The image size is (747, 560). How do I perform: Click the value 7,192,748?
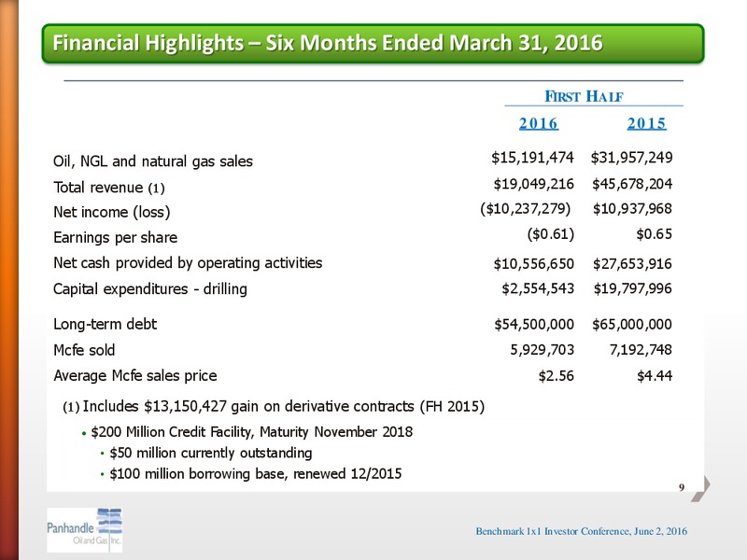pos(641,350)
